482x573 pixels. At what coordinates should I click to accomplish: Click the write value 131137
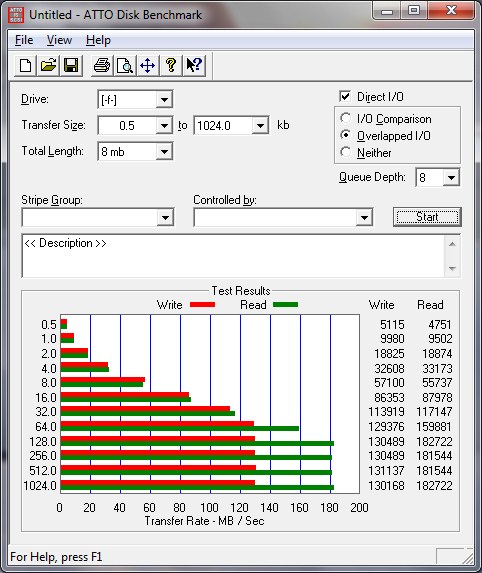point(386,470)
